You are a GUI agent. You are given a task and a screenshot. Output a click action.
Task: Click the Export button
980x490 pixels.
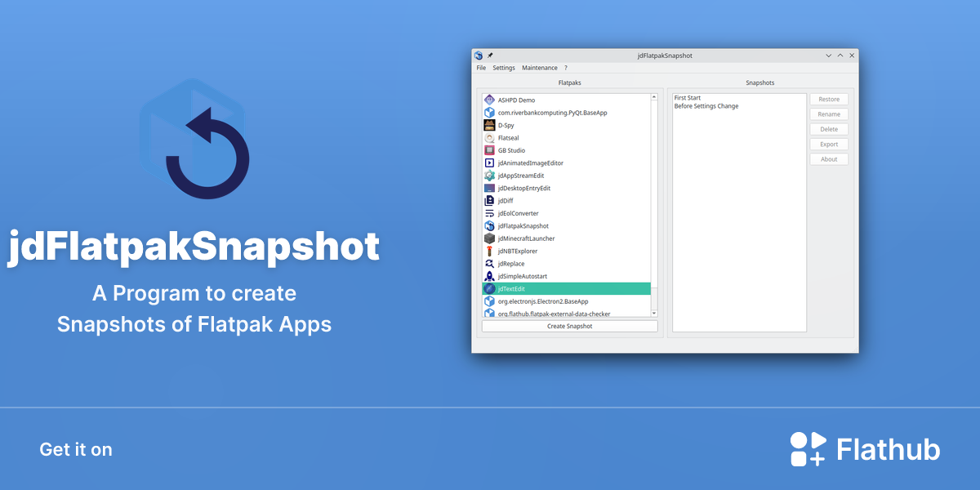(x=829, y=145)
